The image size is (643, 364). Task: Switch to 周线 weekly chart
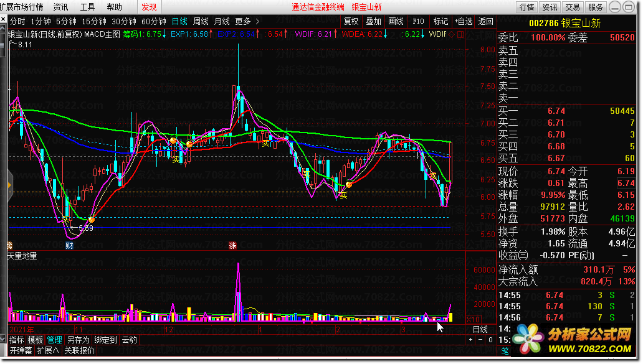(x=201, y=21)
